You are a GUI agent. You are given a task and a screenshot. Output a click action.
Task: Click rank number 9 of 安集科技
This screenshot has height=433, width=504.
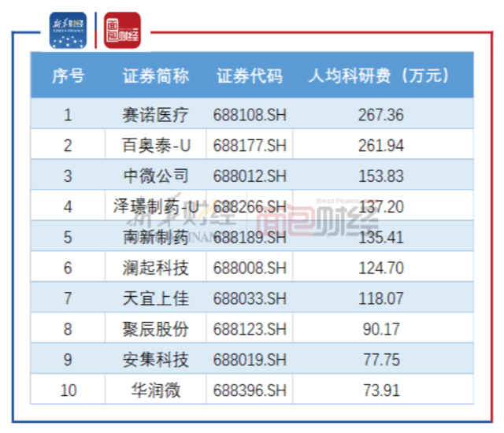[68, 360]
